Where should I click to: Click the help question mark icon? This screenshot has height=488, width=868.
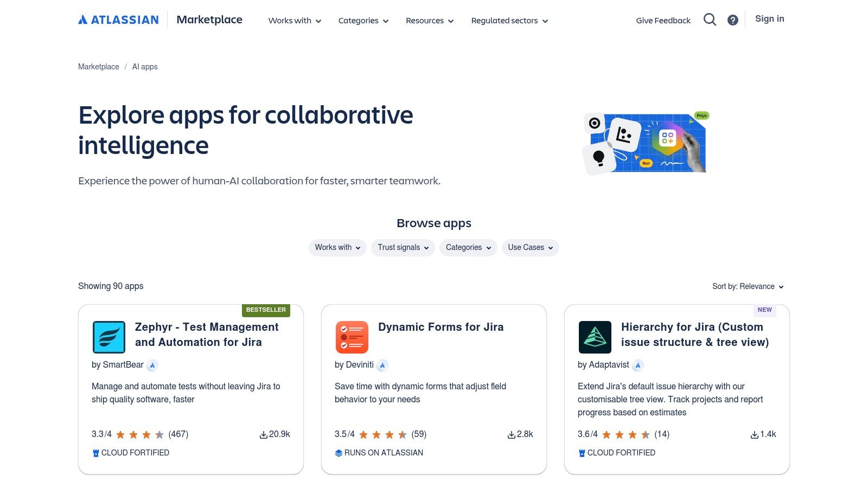732,20
